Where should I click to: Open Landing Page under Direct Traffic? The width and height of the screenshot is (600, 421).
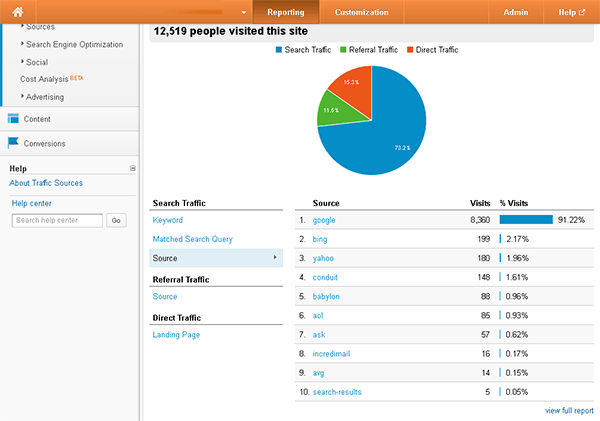click(x=176, y=335)
